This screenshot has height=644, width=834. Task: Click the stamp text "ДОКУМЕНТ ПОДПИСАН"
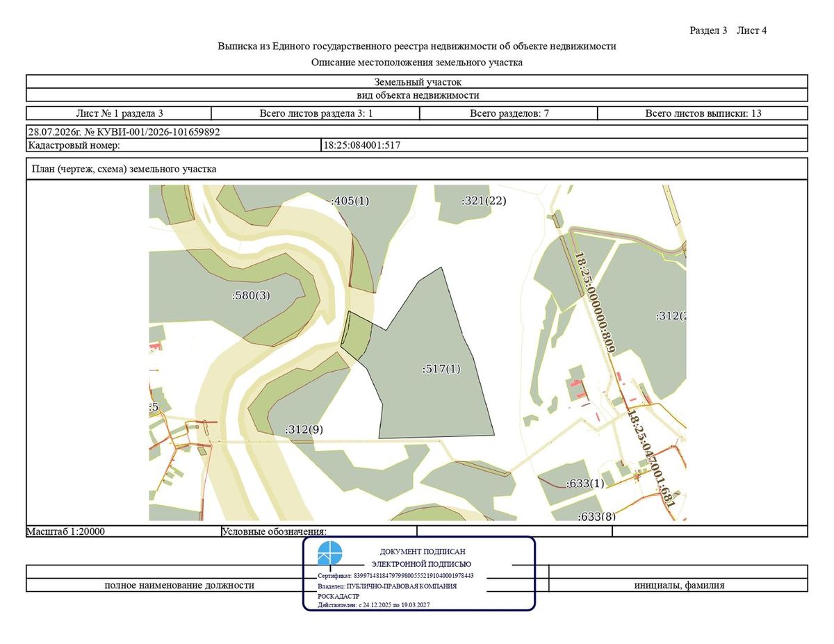422,552
